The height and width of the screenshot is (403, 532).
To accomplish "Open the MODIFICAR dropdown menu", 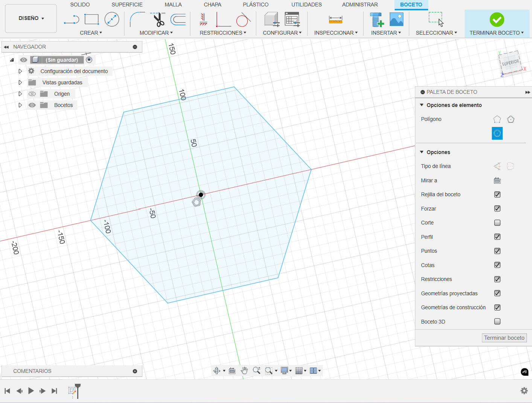I will pyautogui.click(x=156, y=33).
